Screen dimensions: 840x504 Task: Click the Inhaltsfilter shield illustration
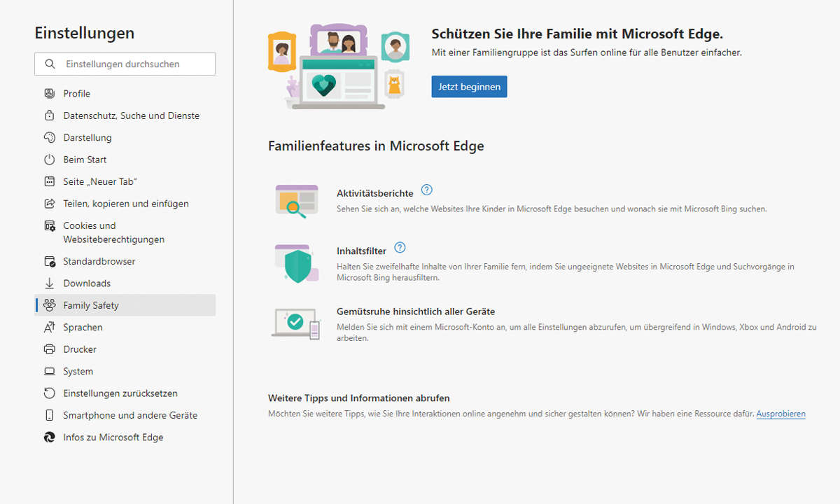(297, 263)
